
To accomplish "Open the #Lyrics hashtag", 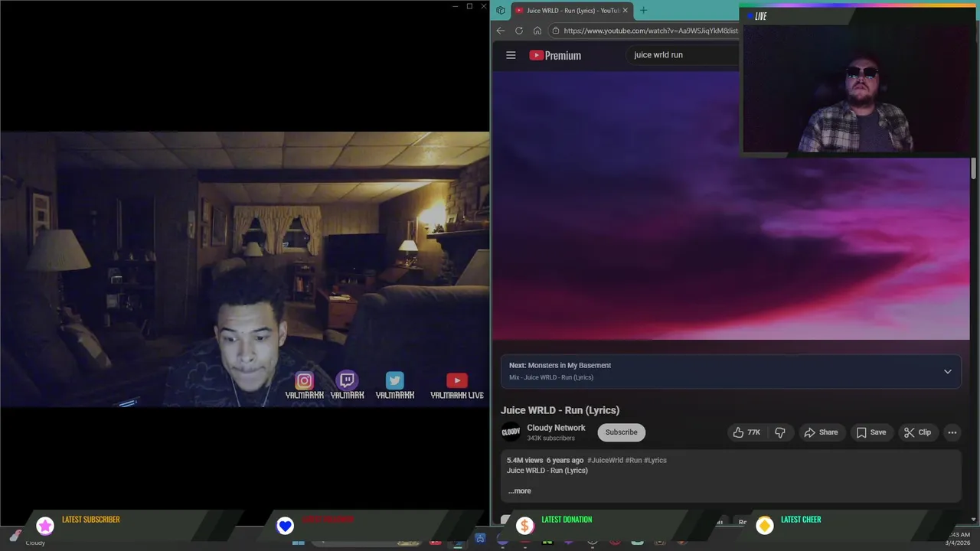I will tap(655, 460).
